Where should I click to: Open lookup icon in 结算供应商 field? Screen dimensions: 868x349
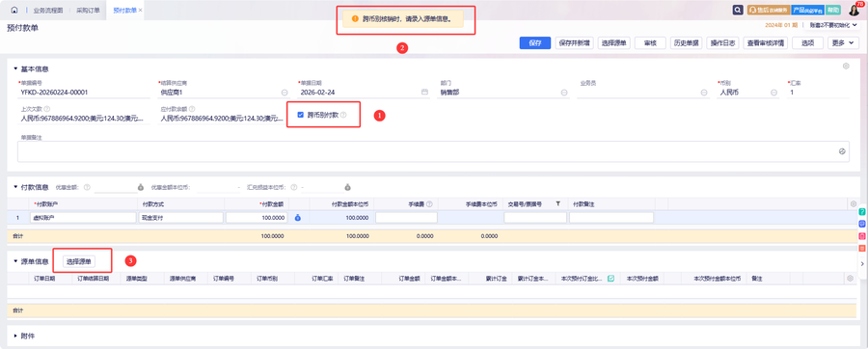(285, 93)
